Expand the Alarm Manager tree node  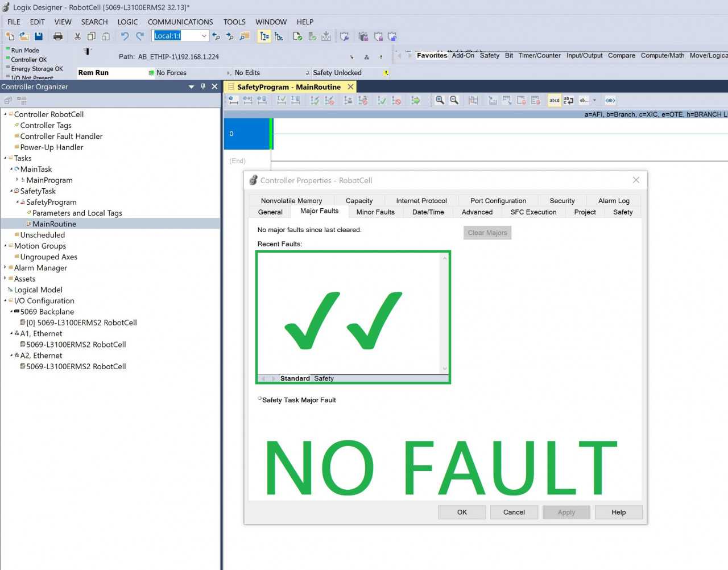pos(5,267)
